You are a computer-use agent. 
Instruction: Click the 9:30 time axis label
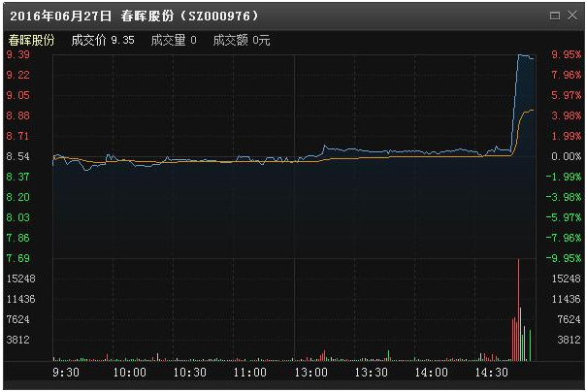click(66, 373)
